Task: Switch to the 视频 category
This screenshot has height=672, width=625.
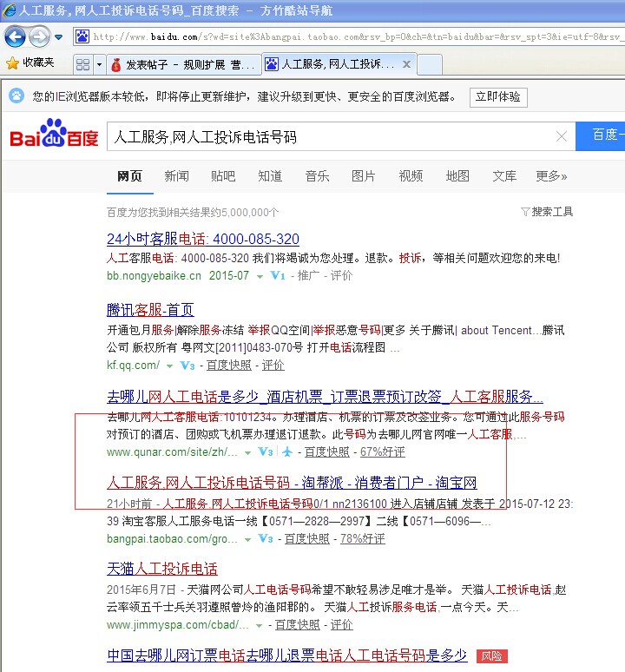Action: coord(411,176)
